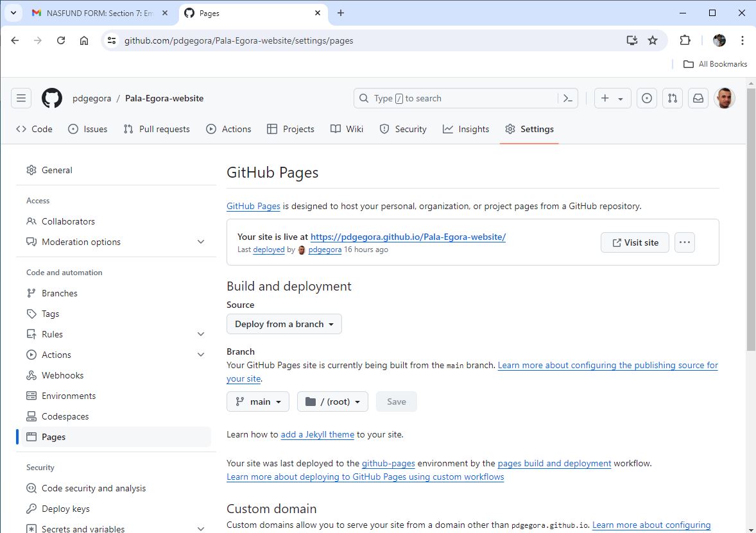Open the / (root) folder dropdown
This screenshot has width=756, height=533.
coord(332,402)
